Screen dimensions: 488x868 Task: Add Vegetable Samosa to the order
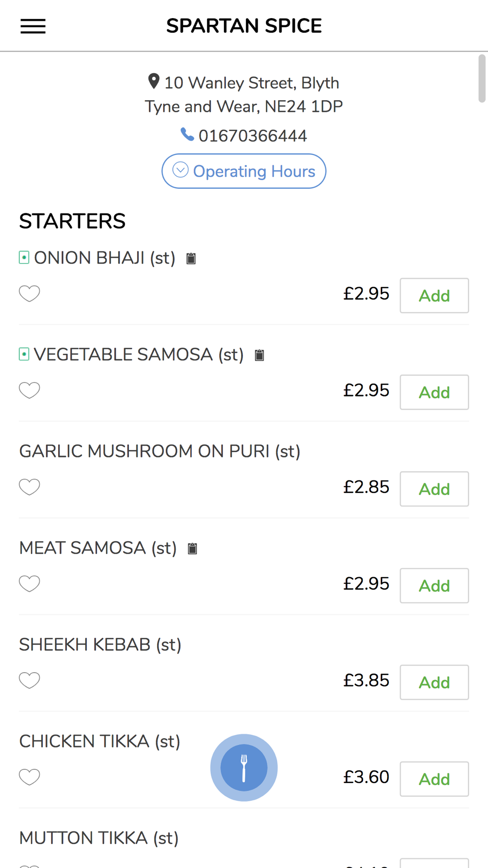coord(434,392)
